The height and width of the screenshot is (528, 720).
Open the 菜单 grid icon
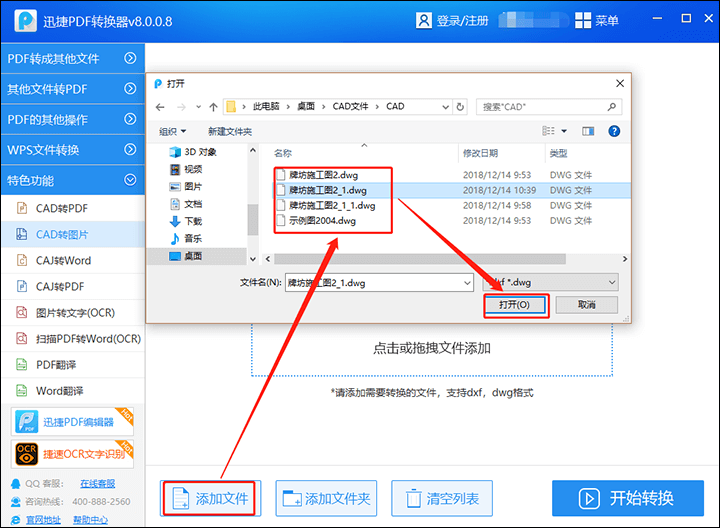pyautogui.click(x=583, y=21)
